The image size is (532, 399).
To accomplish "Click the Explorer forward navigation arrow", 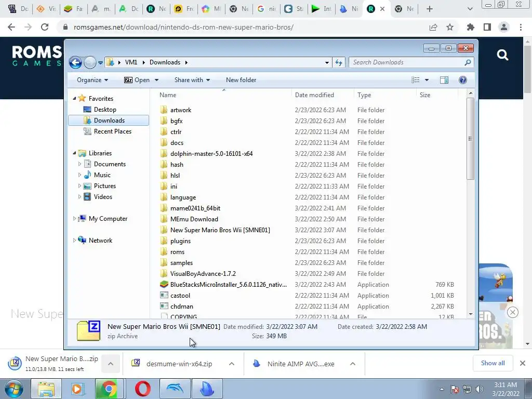I will [90, 62].
